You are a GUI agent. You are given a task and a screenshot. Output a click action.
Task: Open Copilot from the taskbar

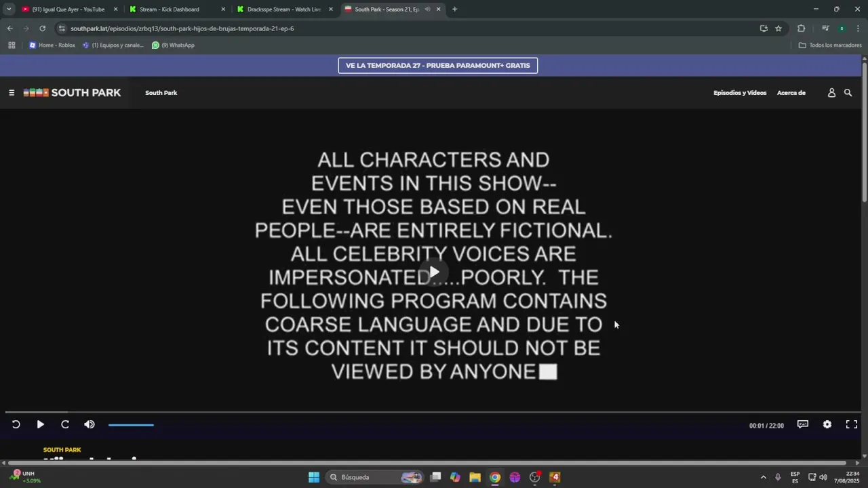[x=455, y=477]
